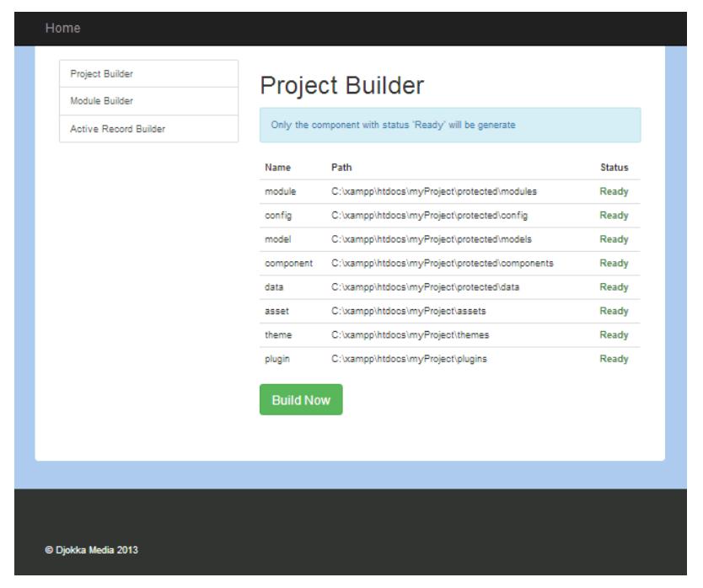The width and height of the screenshot is (703, 588).
Task: Select the 'data' name cell
Action: pos(274,287)
